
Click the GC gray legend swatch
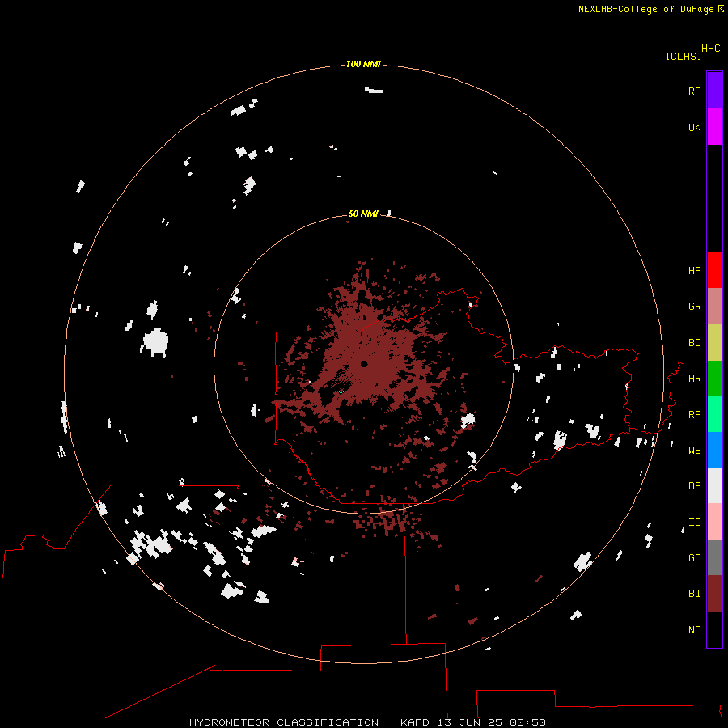(x=714, y=557)
